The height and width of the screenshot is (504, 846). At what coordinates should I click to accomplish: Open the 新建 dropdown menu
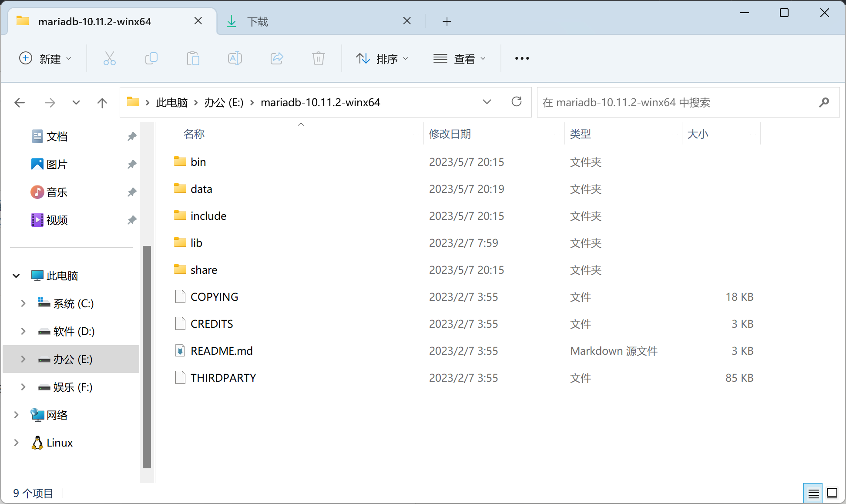(x=45, y=58)
